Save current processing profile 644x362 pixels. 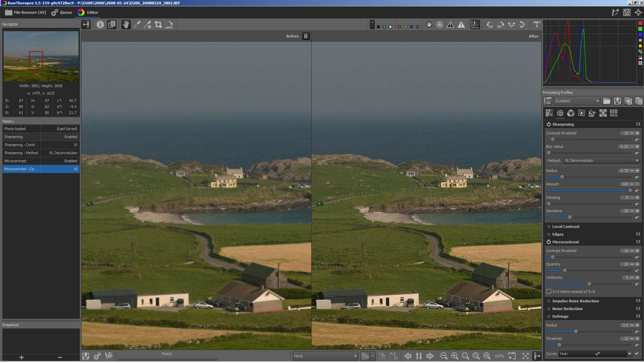(x=617, y=101)
